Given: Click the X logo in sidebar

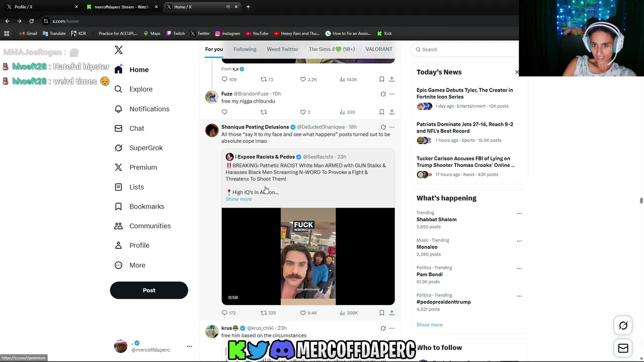Looking at the screenshot, I should coord(119,50).
